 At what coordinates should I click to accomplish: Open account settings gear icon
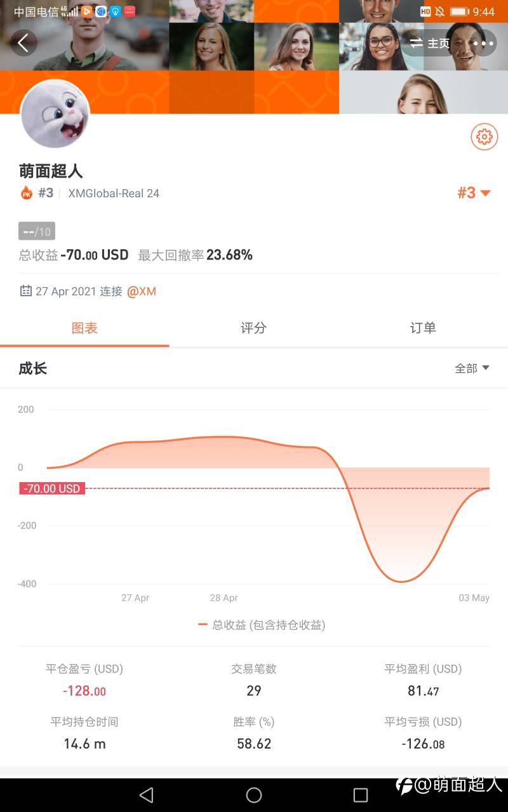pos(484,136)
